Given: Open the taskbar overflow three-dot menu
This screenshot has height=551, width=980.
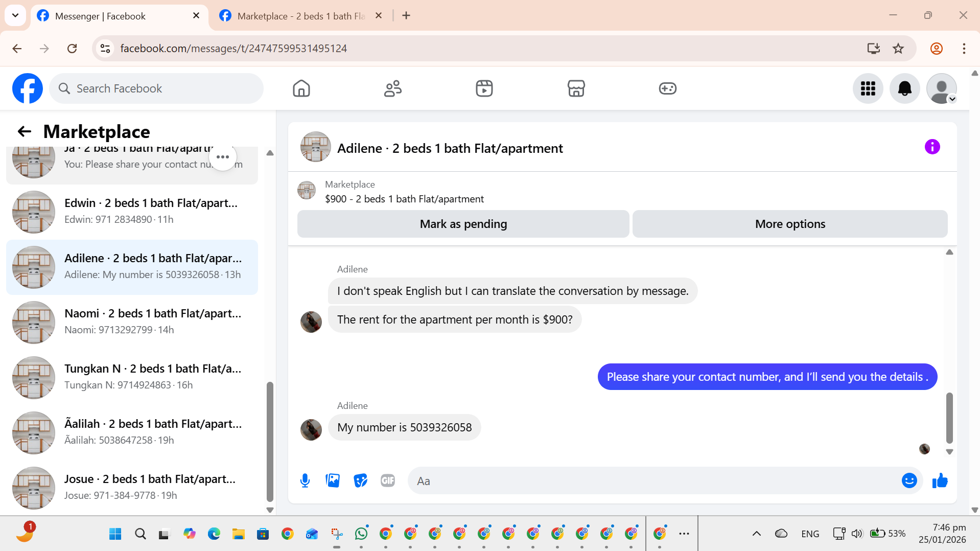Looking at the screenshot, I should coord(684,534).
